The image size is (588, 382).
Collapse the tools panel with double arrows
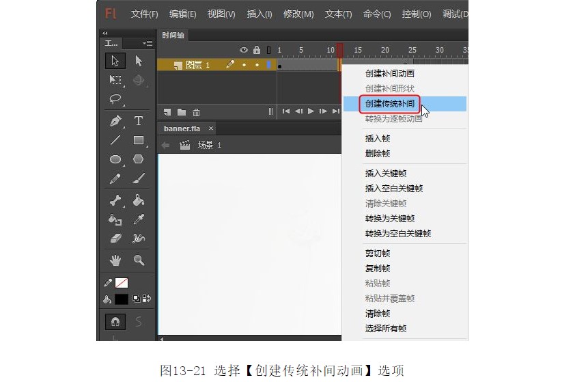(x=104, y=33)
